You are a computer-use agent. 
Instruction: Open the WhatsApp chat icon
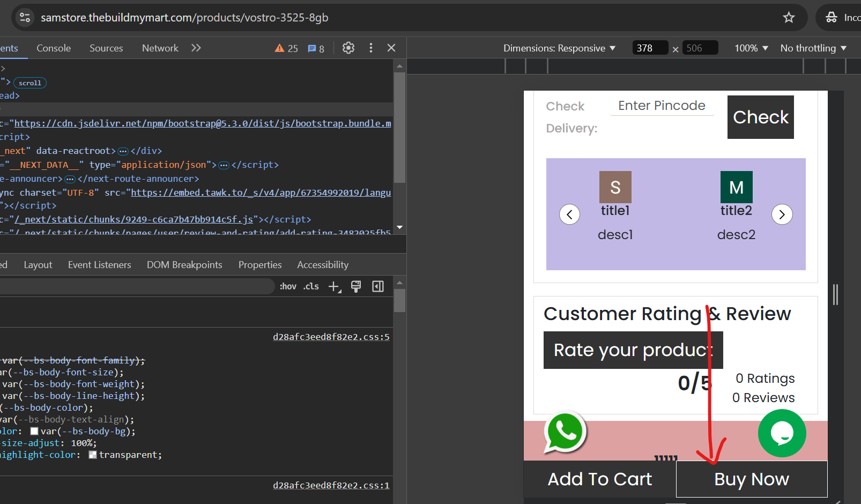point(565,432)
